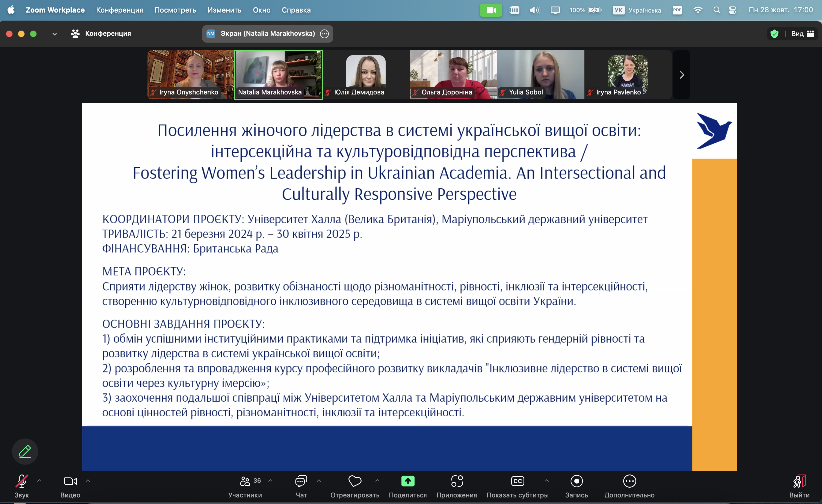Select Natalia Marakhovska video thumbnail
822x504 pixels.
point(279,75)
